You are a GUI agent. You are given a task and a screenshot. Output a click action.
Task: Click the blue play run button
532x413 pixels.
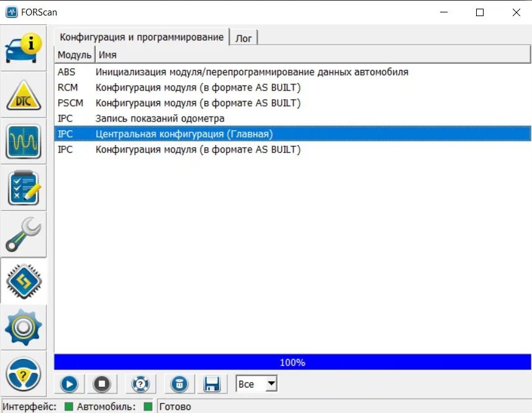(69, 384)
